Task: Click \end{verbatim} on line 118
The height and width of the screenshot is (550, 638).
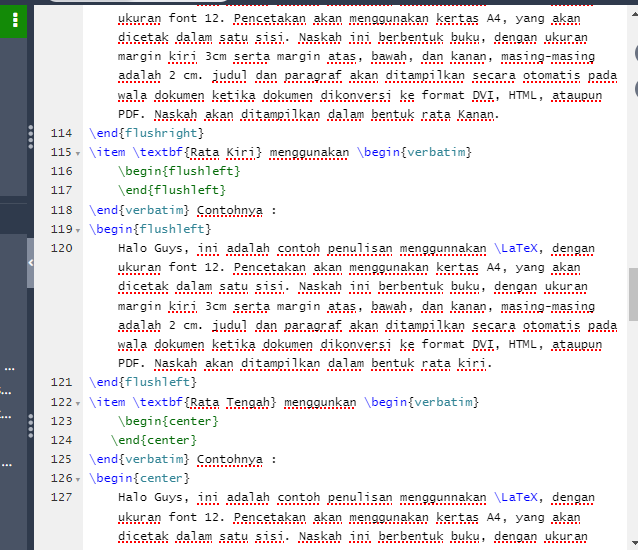Action: (x=139, y=210)
